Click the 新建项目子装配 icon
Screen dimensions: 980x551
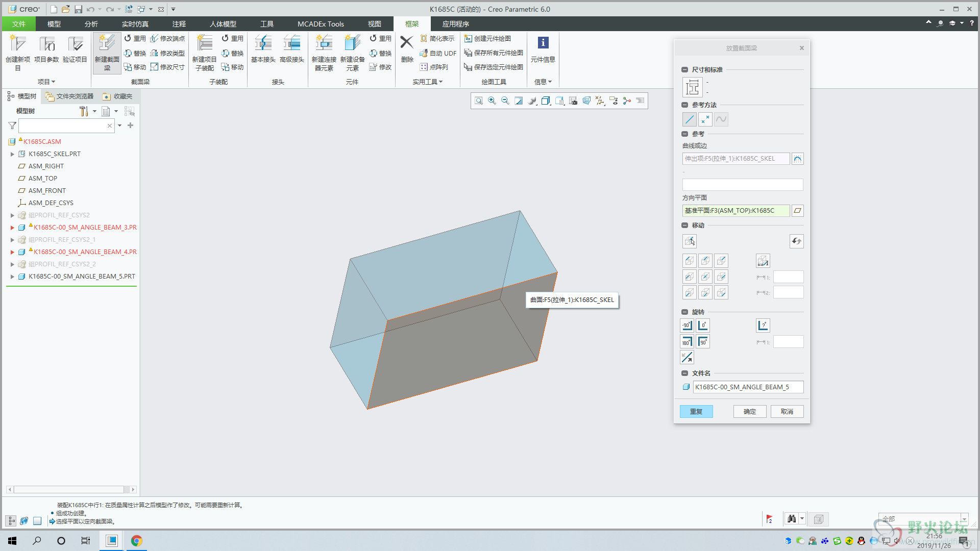(x=205, y=53)
